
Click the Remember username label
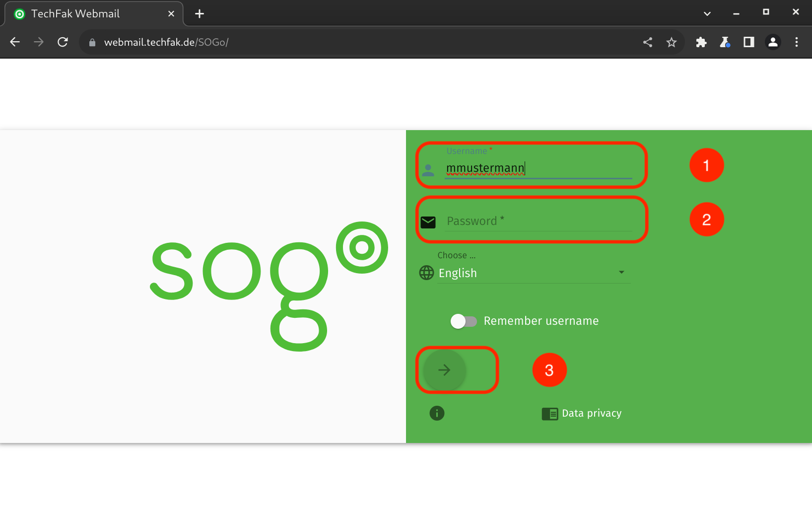[x=541, y=321]
